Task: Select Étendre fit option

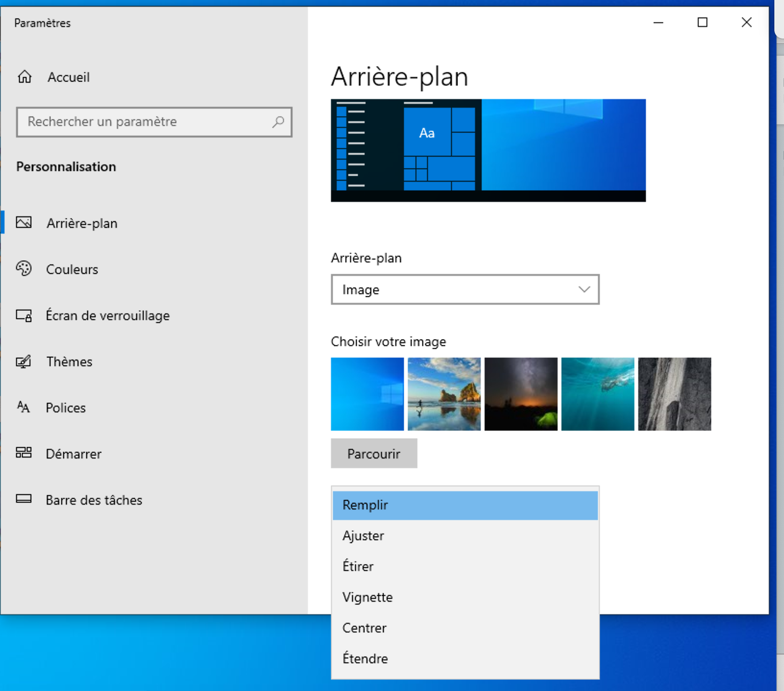Action: pos(465,658)
